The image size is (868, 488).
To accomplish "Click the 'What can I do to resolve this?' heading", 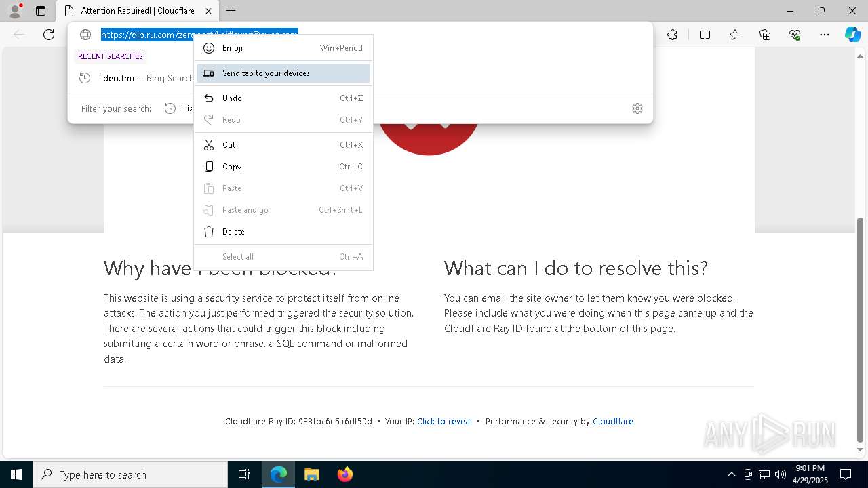I will click(576, 268).
